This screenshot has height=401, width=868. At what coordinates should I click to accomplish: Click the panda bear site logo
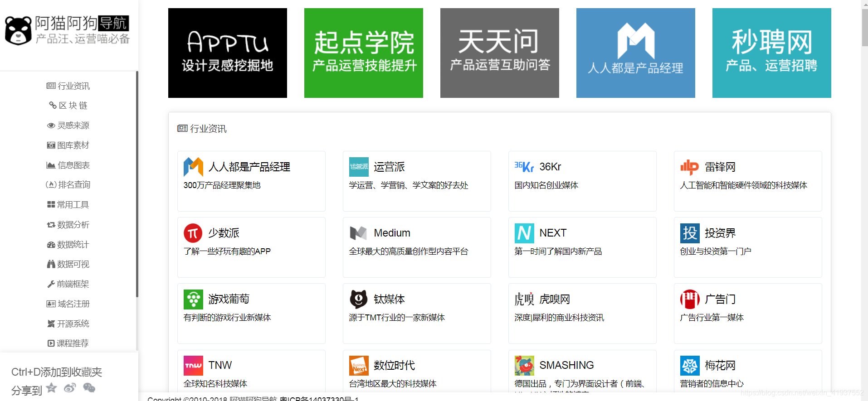pos(18,30)
